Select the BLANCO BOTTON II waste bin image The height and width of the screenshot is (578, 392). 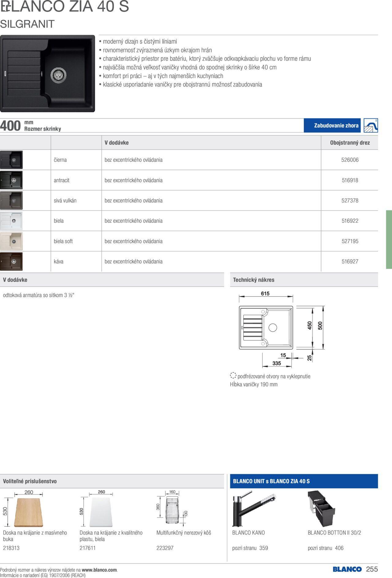click(x=321, y=509)
